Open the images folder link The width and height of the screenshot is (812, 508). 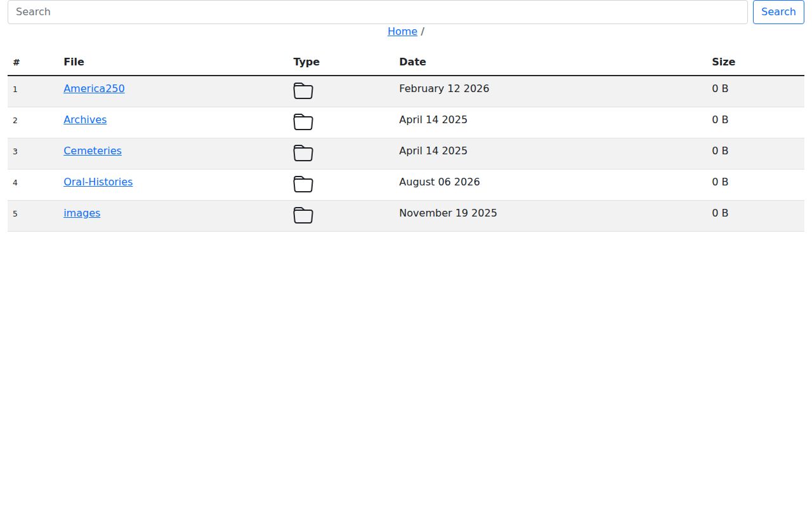82,213
